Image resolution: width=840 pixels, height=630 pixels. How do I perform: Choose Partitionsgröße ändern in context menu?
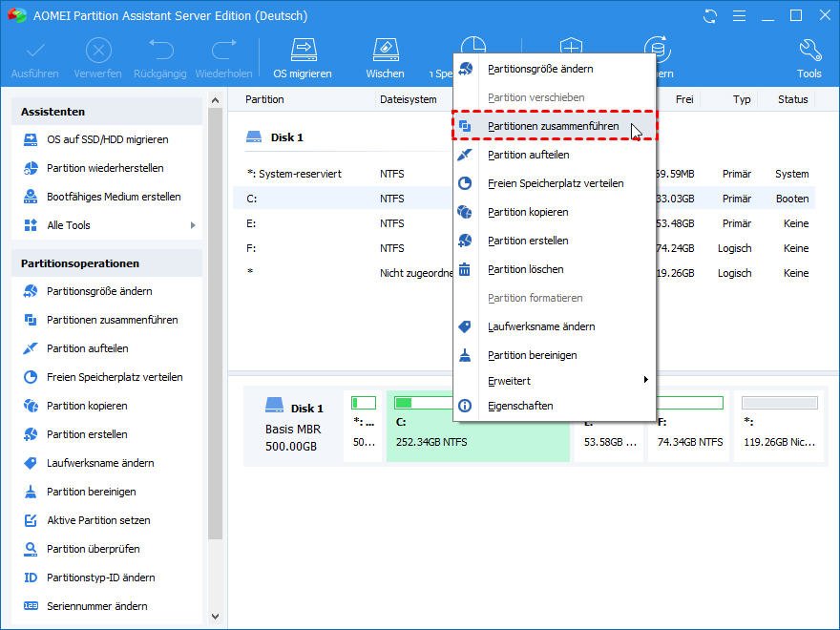[555, 69]
